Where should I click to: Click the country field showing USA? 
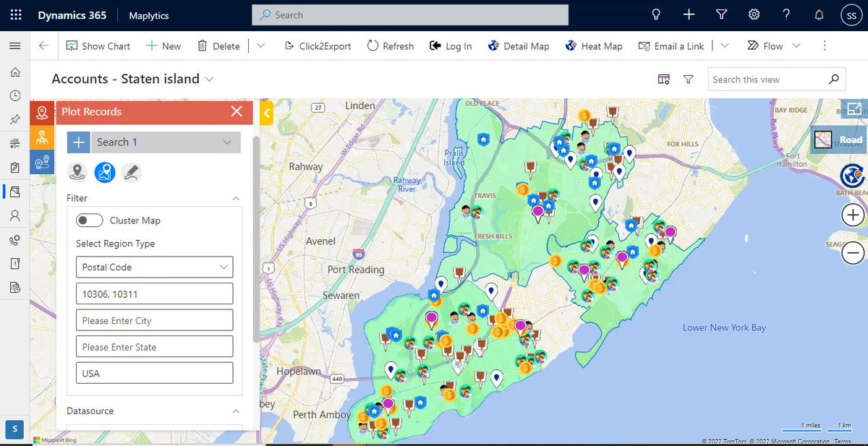pos(154,373)
